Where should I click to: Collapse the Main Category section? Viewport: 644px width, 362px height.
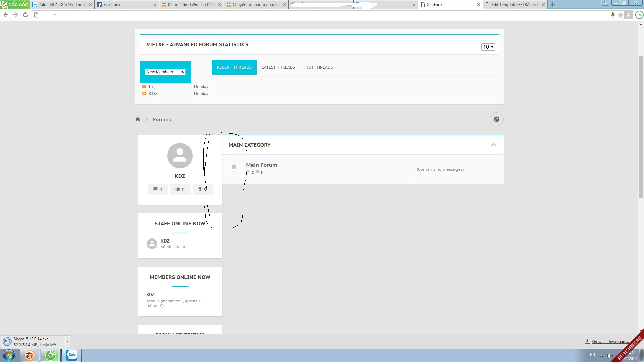click(x=494, y=145)
